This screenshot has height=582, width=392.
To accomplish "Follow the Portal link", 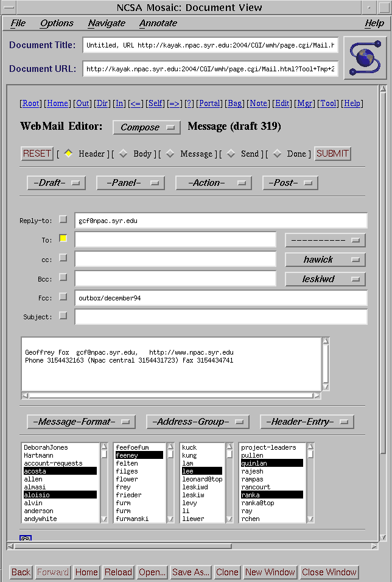I will click(x=209, y=103).
